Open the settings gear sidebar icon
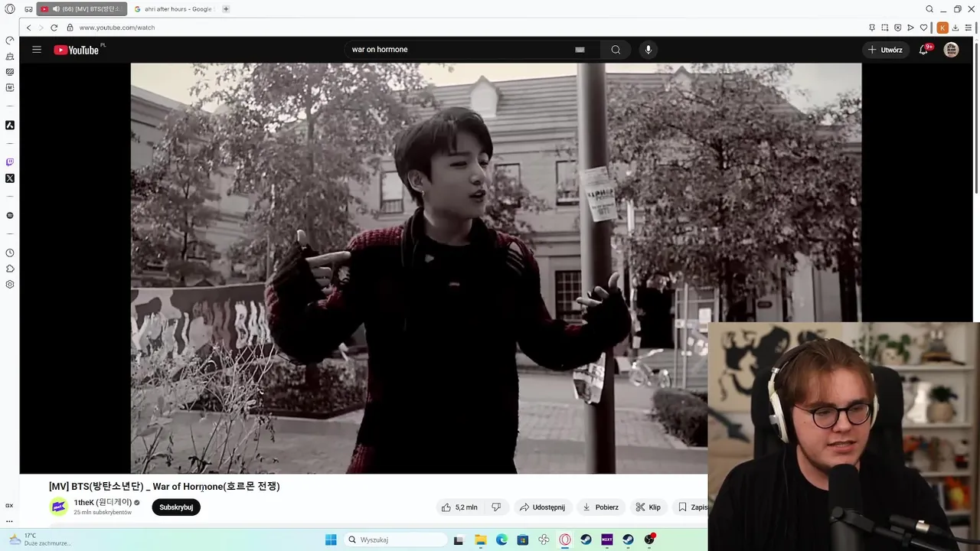This screenshot has width=980, height=551. coord(10,285)
